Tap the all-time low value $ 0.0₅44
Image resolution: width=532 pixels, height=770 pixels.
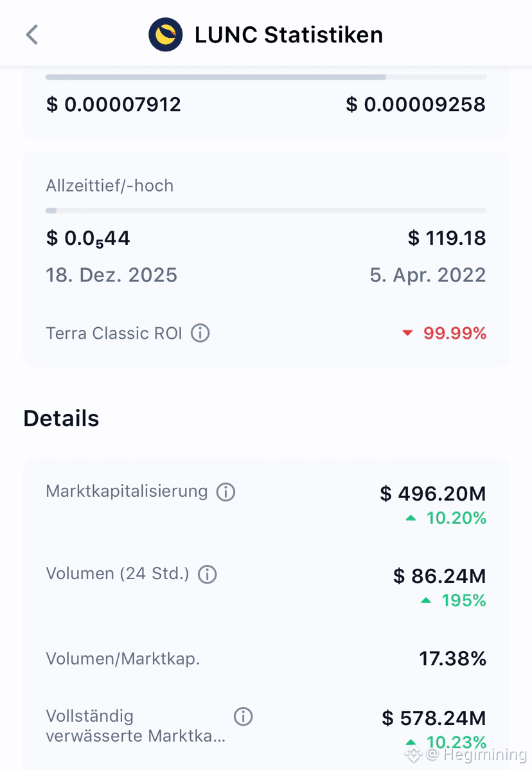coord(88,238)
